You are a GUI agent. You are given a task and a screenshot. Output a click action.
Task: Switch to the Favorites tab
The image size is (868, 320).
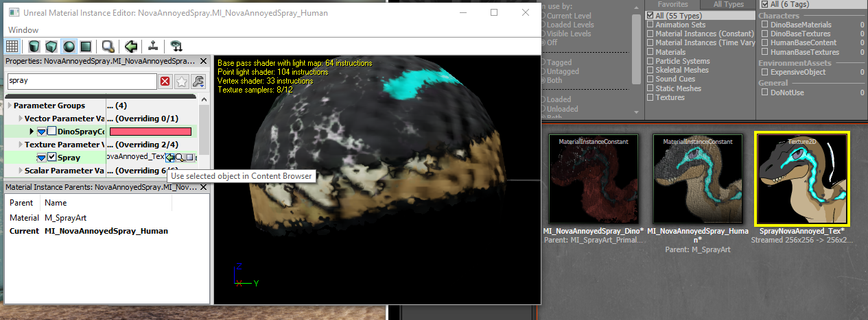pos(672,4)
